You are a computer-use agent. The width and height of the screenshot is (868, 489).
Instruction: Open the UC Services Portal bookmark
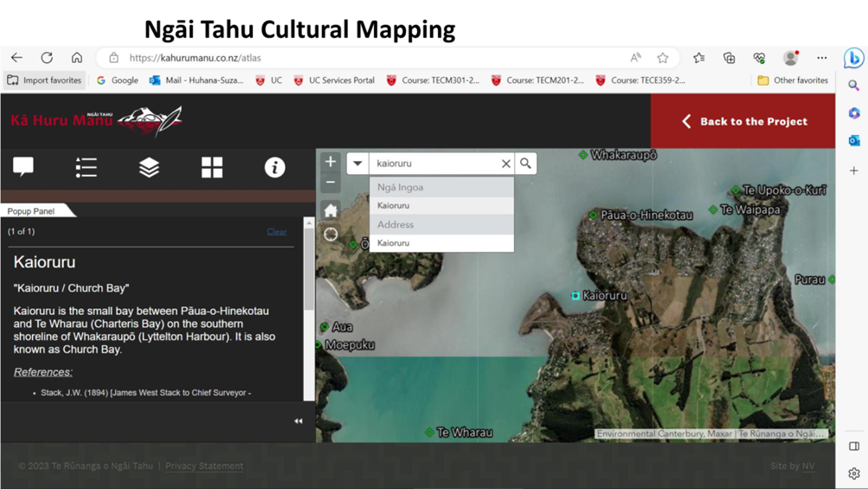point(334,80)
